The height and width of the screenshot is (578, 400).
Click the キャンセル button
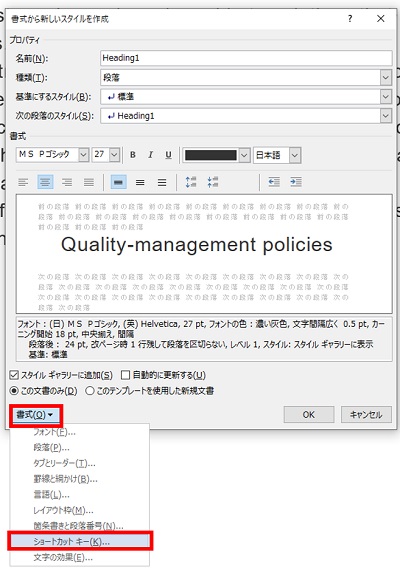coord(366,415)
